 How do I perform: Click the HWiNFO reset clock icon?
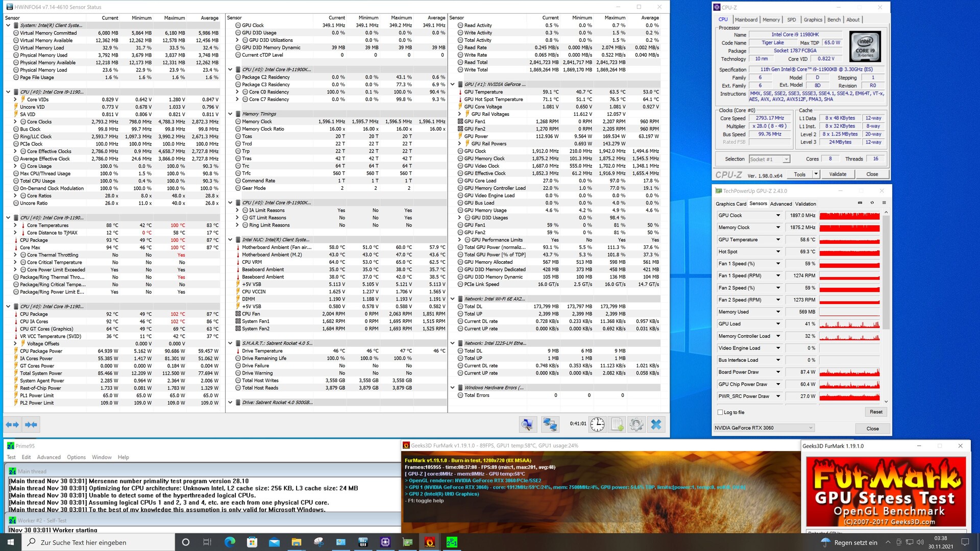tap(597, 424)
